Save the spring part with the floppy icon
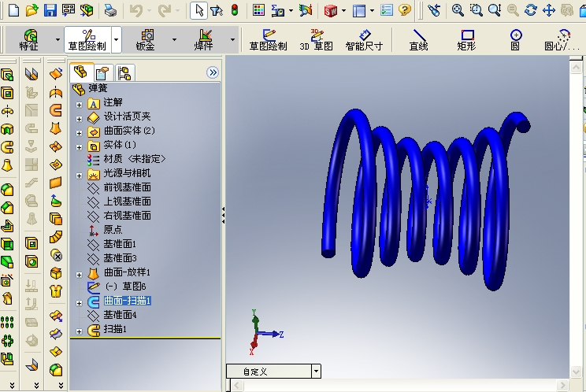 click(x=50, y=10)
